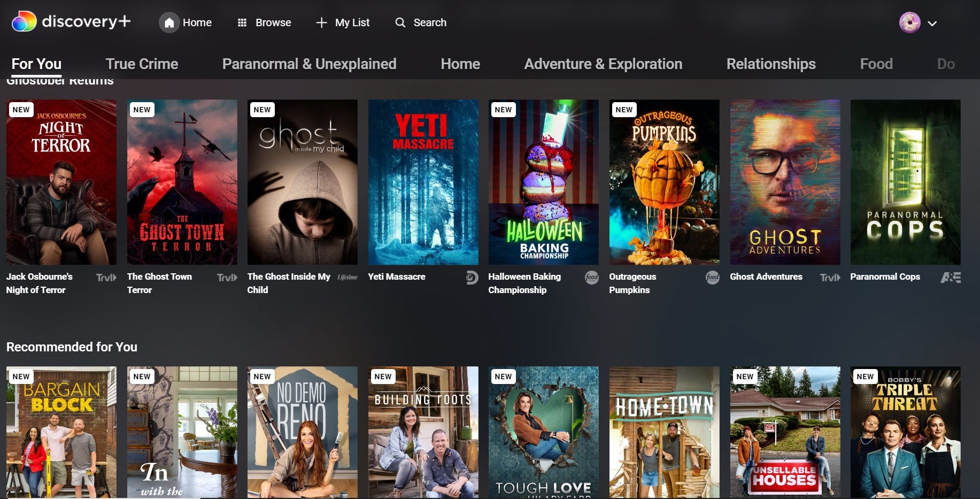Viewport: 980px width, 499px height.
Task: Select the Home category tab
Action: [x=460, y=64]
